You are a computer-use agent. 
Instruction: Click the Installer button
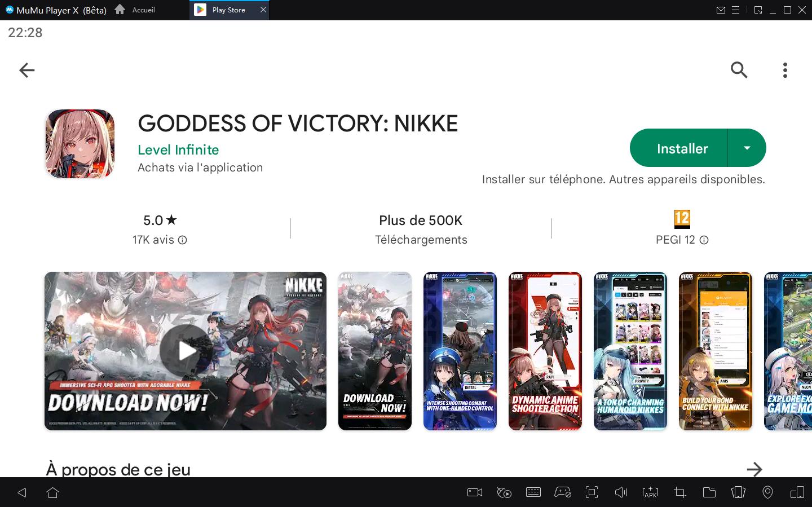click(x=682, y=148)
